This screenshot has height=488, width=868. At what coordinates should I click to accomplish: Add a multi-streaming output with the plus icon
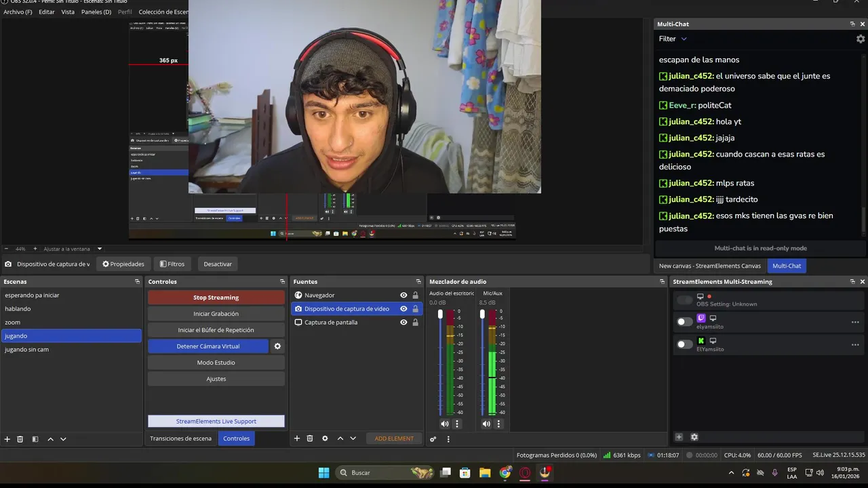pyautogui.click(x=679, y=437)
